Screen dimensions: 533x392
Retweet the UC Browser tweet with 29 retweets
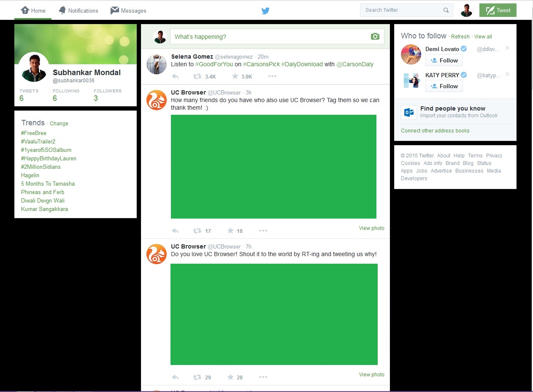[197, 377]
